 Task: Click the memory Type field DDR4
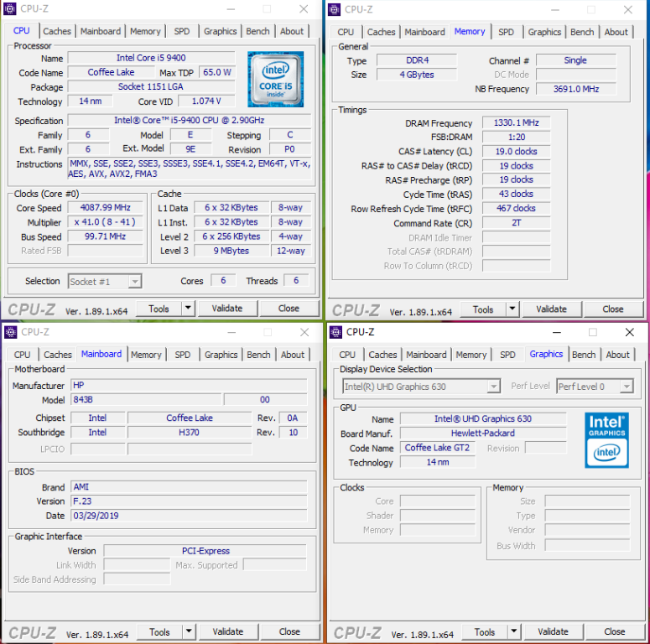(417, 60)
